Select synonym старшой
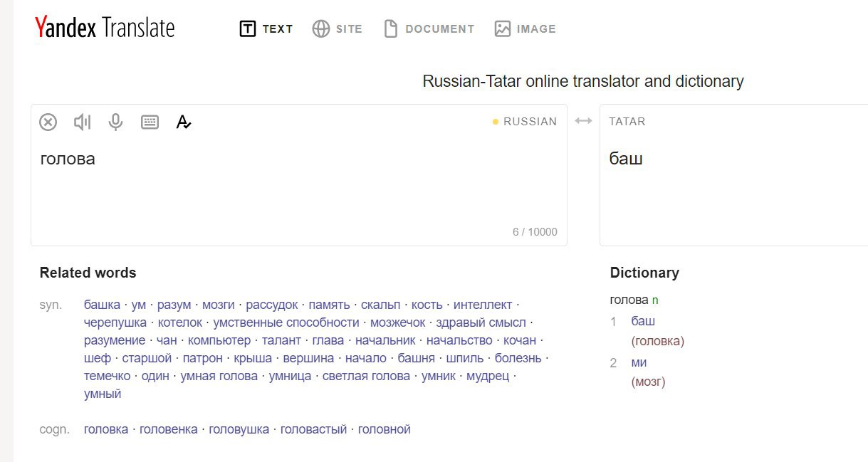Image resolution: width=868 pixels, height=462 pixels. [x=147, y=358]
